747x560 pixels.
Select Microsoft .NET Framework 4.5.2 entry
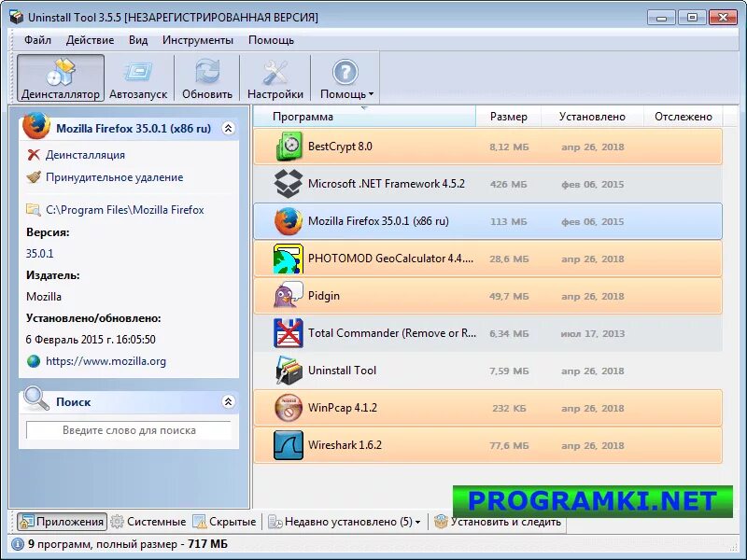387,184
